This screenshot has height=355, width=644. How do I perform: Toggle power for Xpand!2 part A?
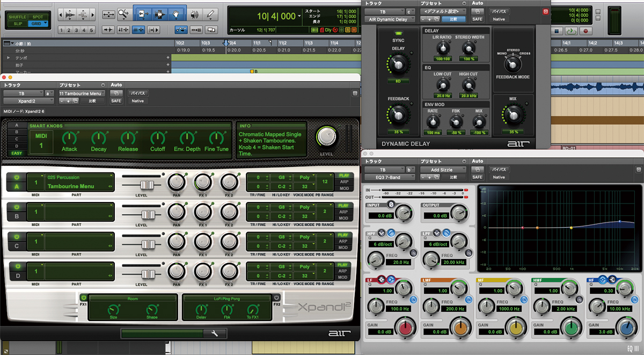pos(17,177)
